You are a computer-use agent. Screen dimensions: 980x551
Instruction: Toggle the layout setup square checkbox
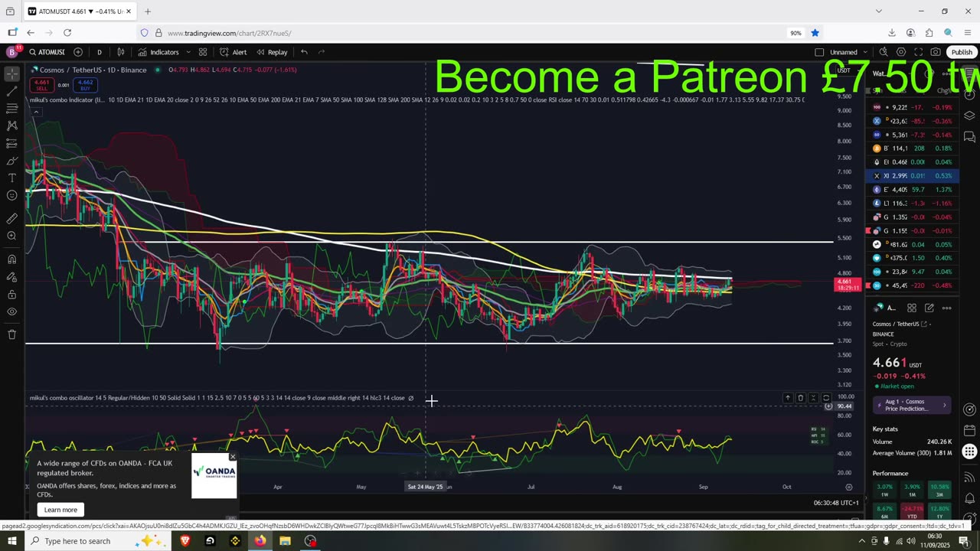[x=819, y=52]
